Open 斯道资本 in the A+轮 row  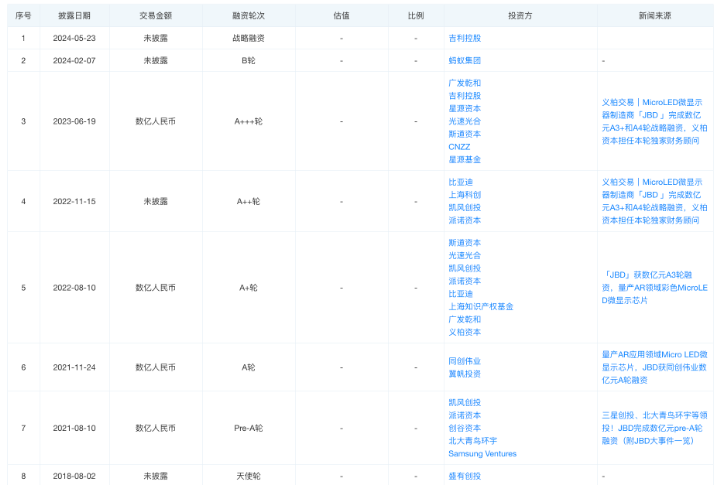coord(464,242)
